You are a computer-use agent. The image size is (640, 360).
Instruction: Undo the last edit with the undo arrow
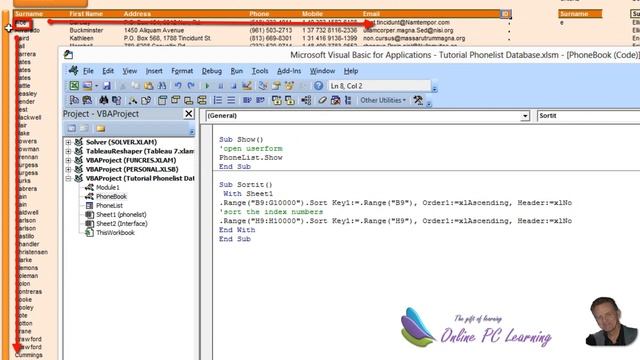pyautogui.click(x=178, y=86)
